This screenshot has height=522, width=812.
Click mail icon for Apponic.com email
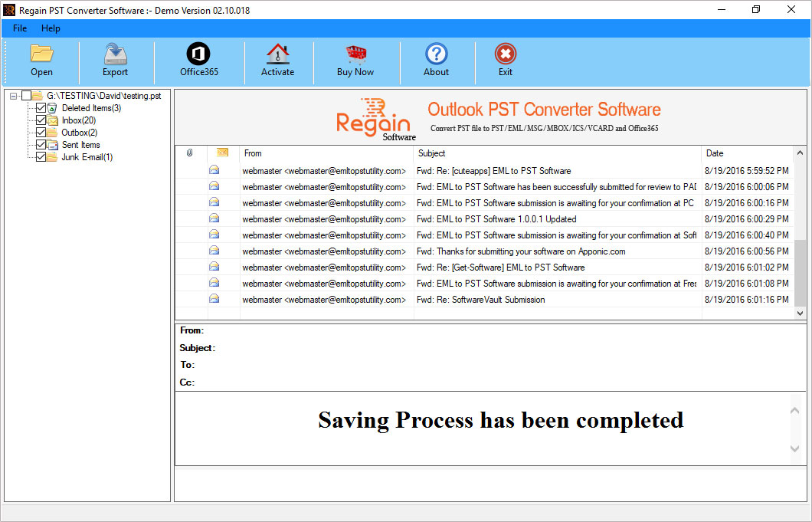[x=214, y=251]
